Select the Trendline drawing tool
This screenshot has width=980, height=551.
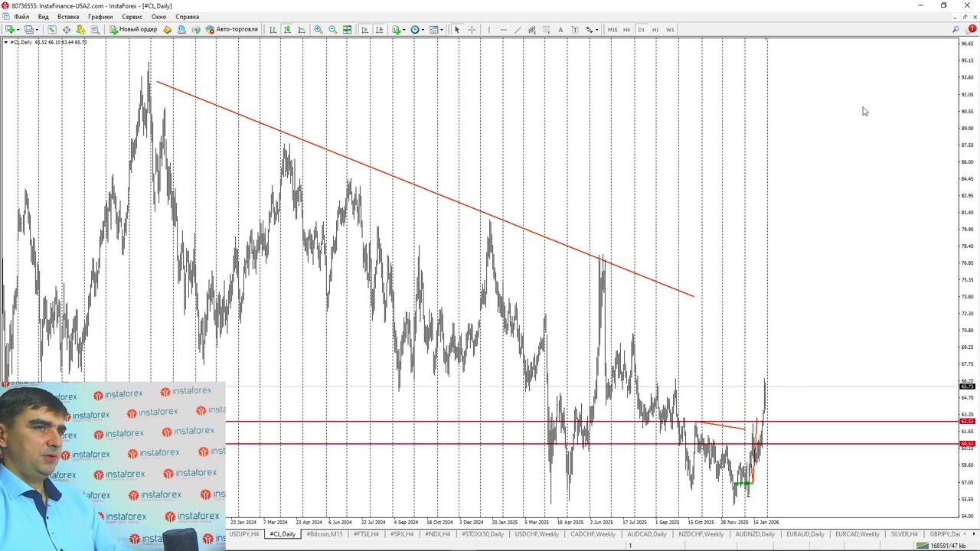[518, 30]
